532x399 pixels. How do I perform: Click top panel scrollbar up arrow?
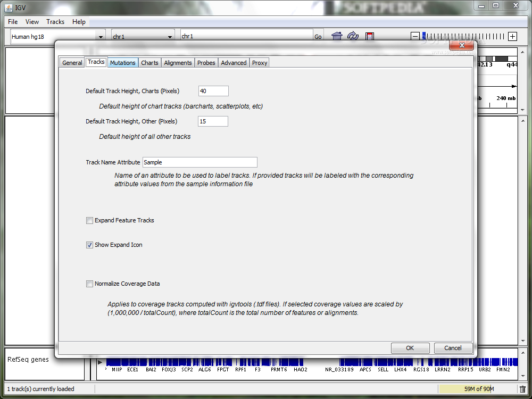522,52
